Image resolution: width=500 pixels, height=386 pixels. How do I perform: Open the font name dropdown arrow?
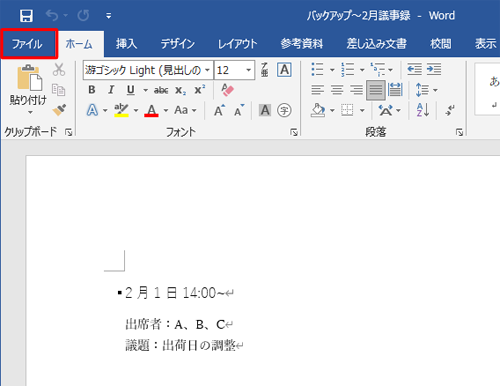tap(207, 70)
